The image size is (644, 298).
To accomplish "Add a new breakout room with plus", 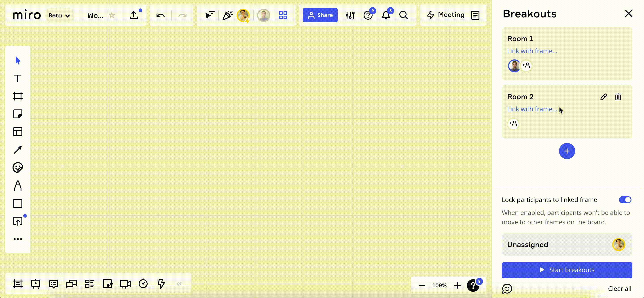I will pyautogui.click(x=567, y=151).
